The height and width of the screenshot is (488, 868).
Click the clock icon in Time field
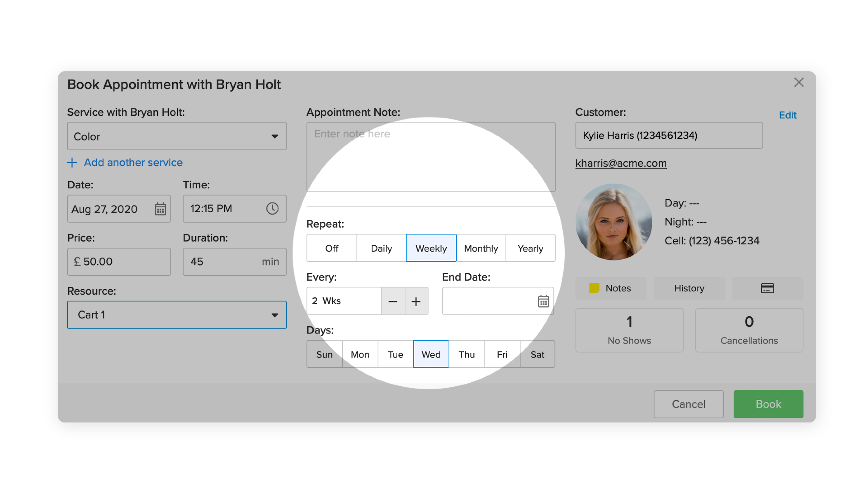pyautogui.click(x=272, y=209)
